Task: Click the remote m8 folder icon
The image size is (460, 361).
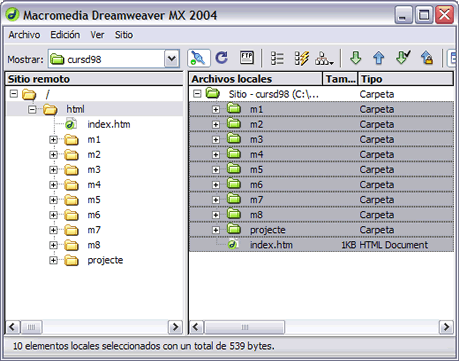Action: pyautogui.click(x=71, y=245)
